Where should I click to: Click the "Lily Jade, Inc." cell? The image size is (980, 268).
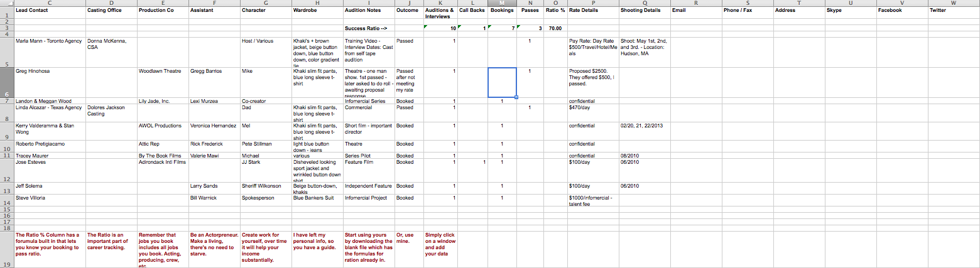[x=163, y=101]
